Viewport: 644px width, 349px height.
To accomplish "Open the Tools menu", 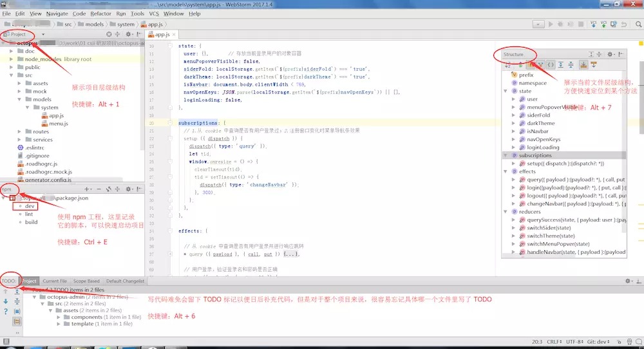I will (x=137, y=14).
